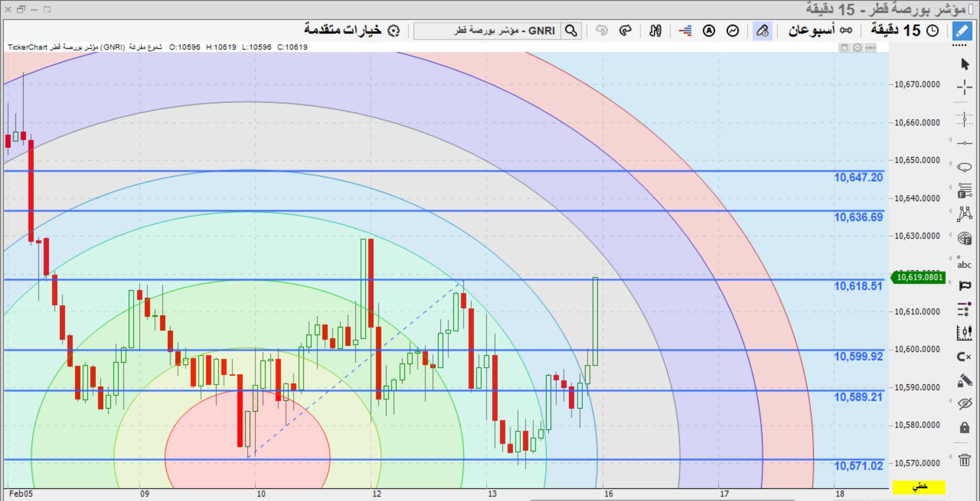
Task: Click the yellow linear scale button
Action: tap(919, 486)
